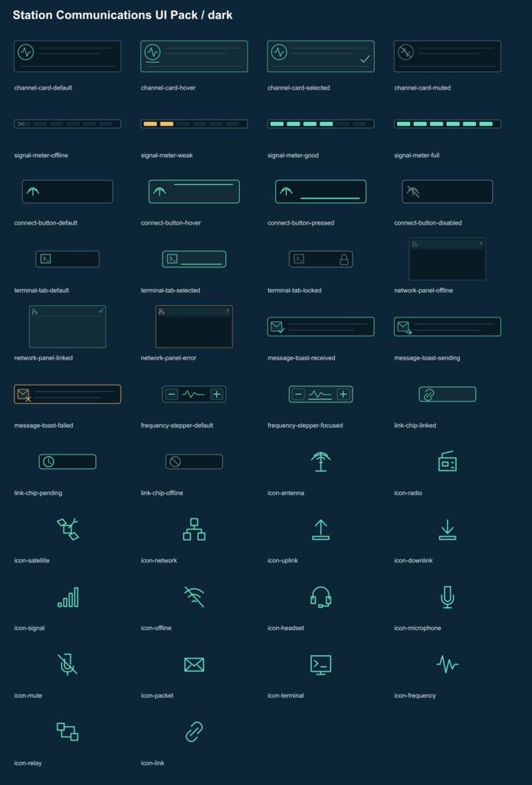
Task: Select the channel-card-hover card
Action: tap(194, 56)
